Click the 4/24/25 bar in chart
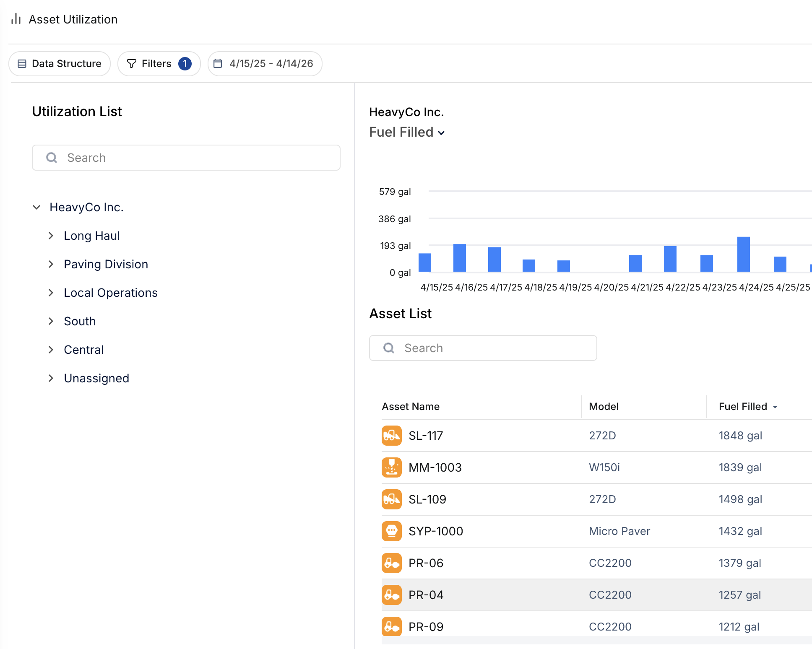 [x=743, y=254]
